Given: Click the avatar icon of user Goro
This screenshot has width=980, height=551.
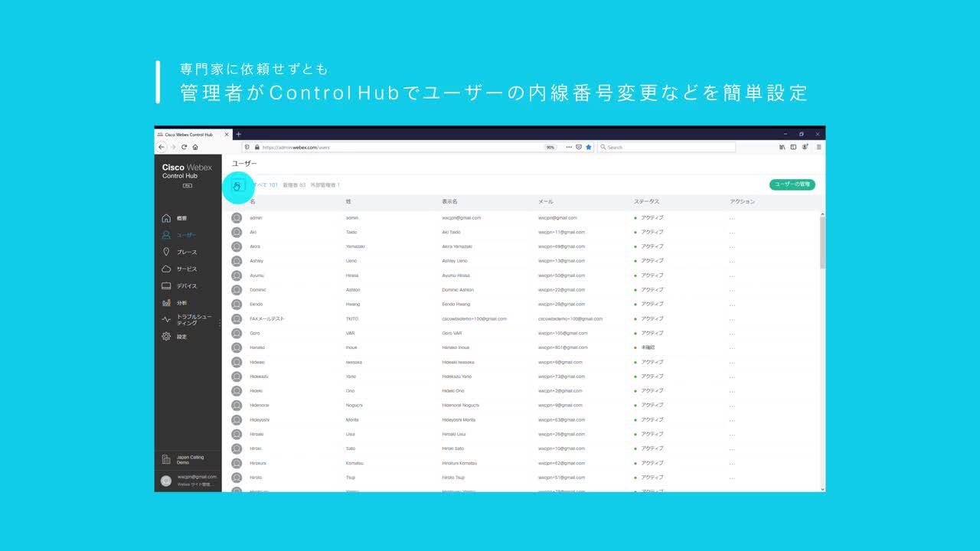Looking at the screenshot, I should pyautogui.click(x=237, y=333).
